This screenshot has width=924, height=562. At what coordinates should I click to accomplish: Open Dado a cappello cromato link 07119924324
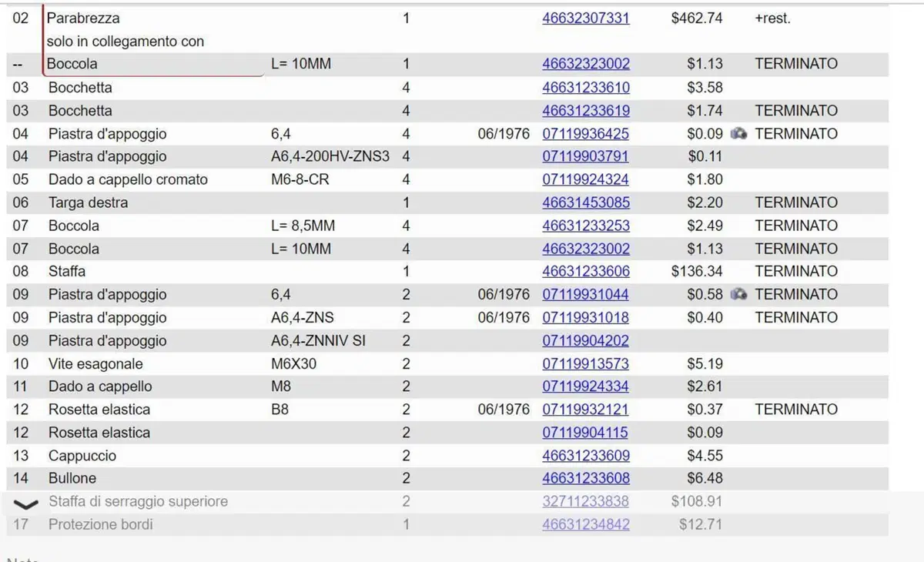[x=586, y=179]
